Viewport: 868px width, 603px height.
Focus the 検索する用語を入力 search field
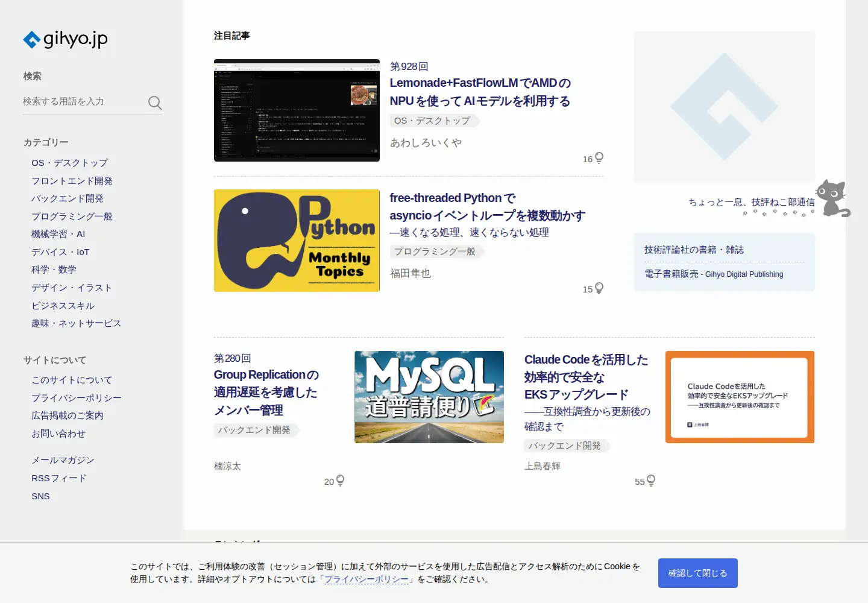(x=83, y=101)
